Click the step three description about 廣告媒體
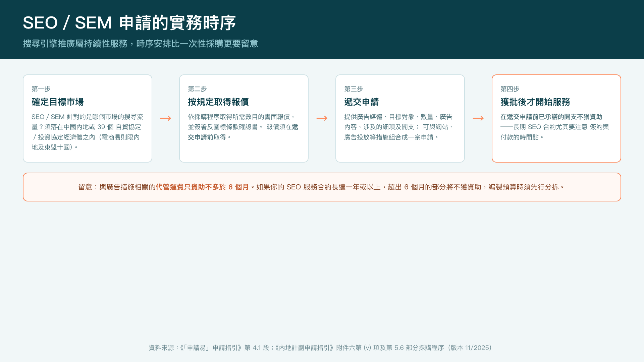This screenshot has height=362, width=644. (x=399, y=127)
